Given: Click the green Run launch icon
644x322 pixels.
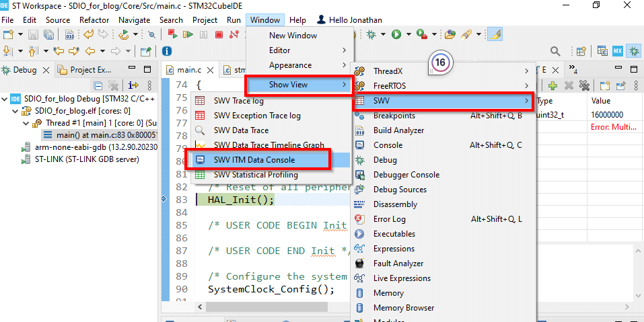Looking at the screenshot, I should coord(396,35).
